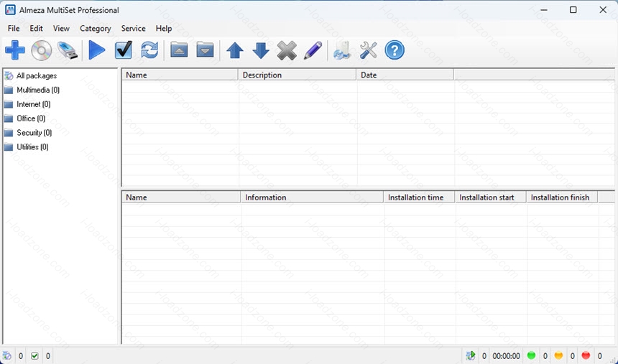Open the Service menu
The height and width of the screenshot is (364, 618).
pyautogui.click(x=133, y=29)
